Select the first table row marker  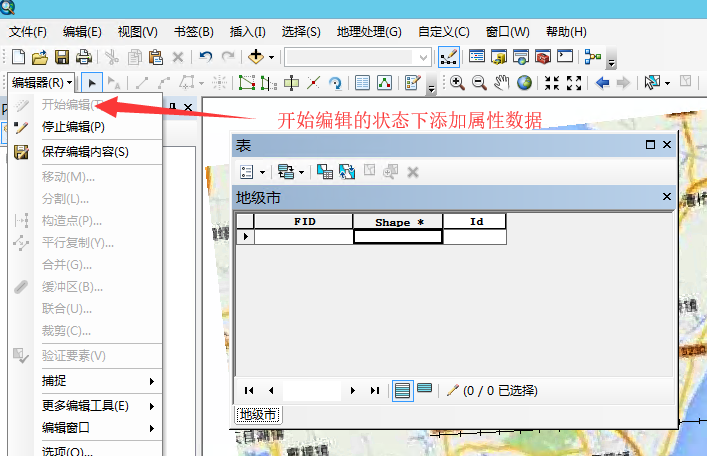point(245,237)
